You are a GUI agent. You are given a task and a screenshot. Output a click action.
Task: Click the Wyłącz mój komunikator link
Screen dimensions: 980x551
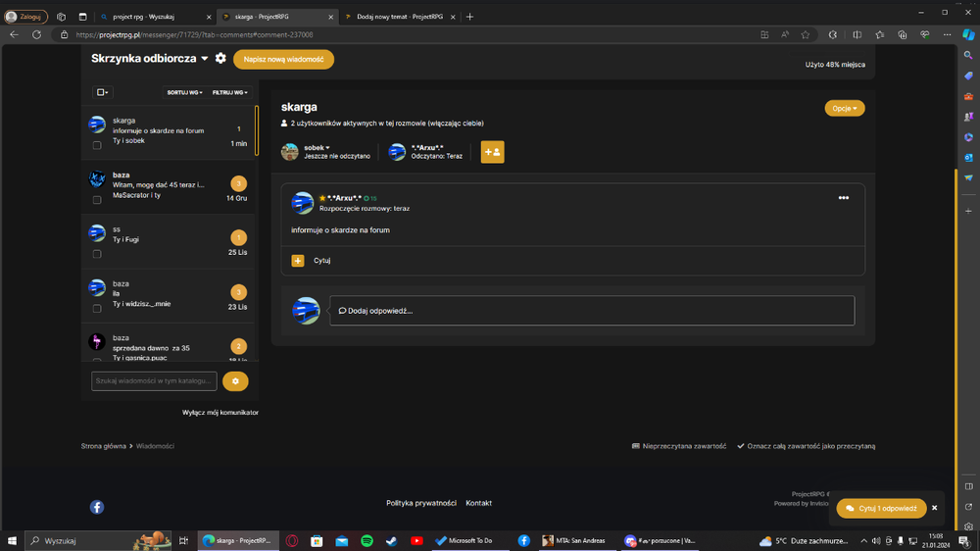point(220,413)
